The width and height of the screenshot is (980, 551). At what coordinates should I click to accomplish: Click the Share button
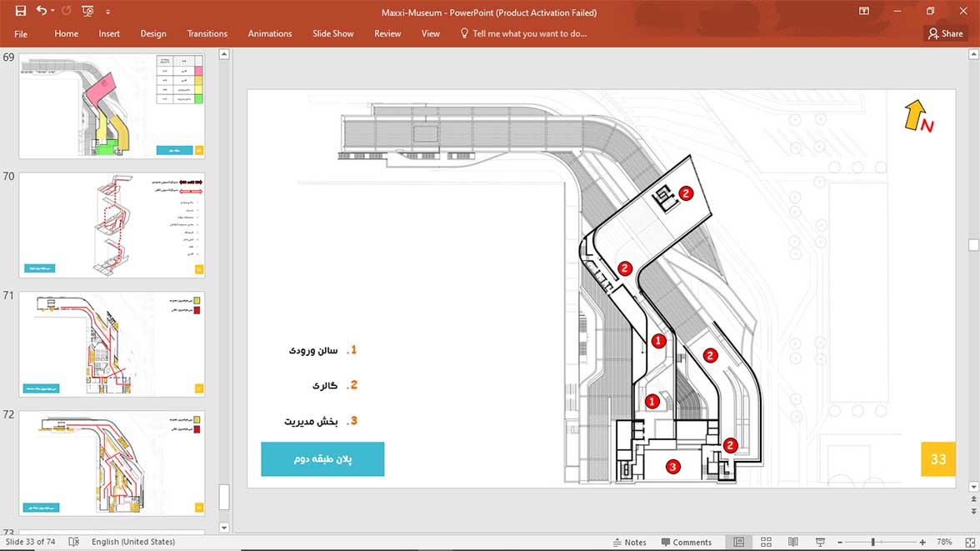tap(946, 34)
